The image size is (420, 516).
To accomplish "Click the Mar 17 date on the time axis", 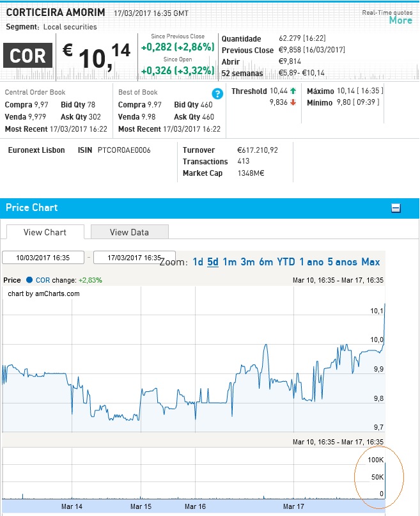I will tap(293, 506).
